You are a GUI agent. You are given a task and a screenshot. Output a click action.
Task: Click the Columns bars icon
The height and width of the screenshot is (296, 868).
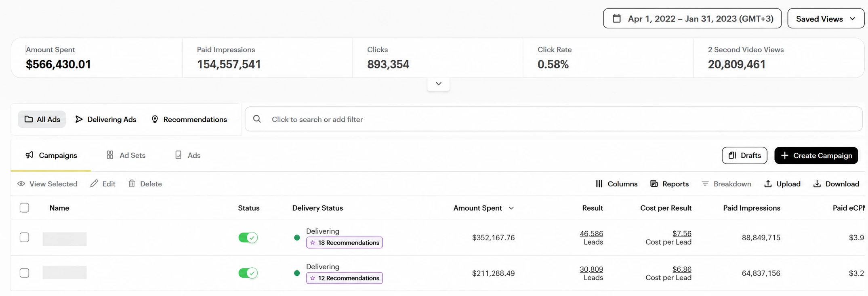click(x=599, y=184)
